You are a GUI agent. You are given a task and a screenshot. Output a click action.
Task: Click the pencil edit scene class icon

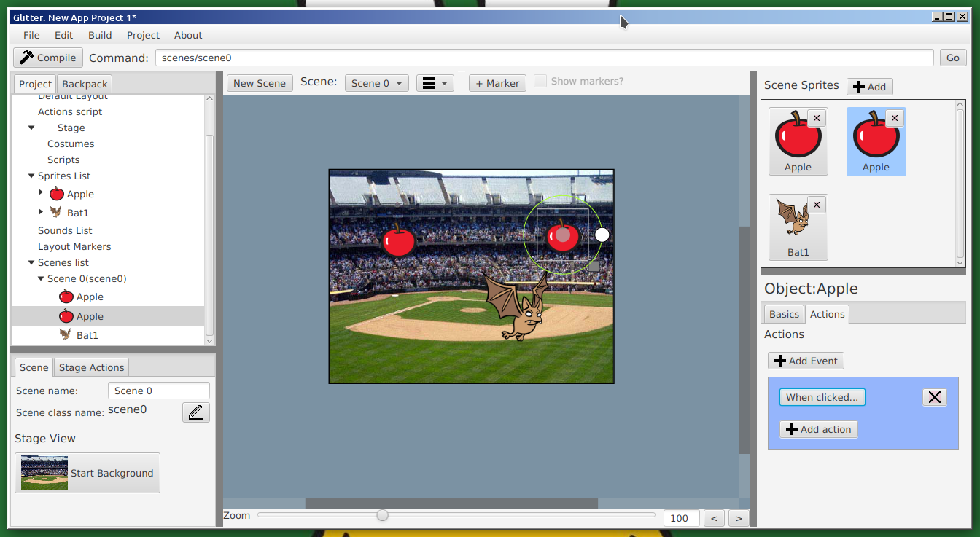(x=195, y=412)
